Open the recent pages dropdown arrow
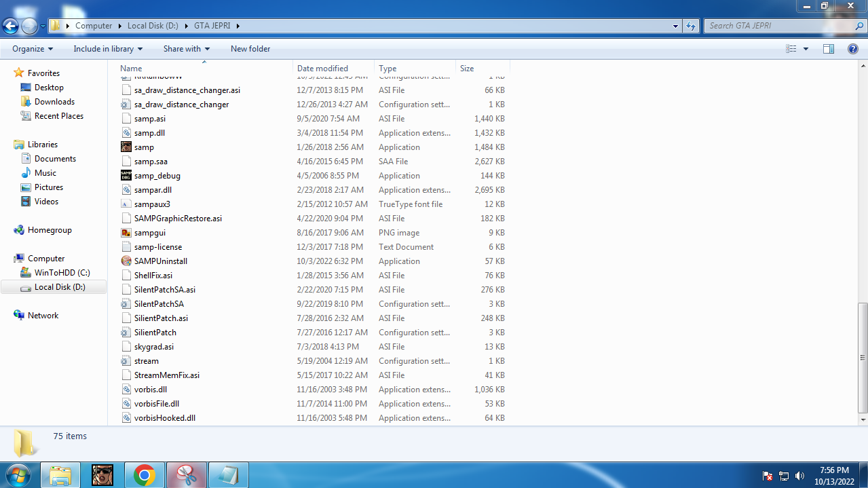Viewport: 868px width, 488px height. pyautogui.click(x=43, y=26)
